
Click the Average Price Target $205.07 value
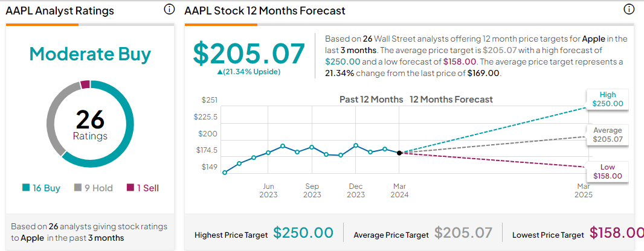click(463, 233)
